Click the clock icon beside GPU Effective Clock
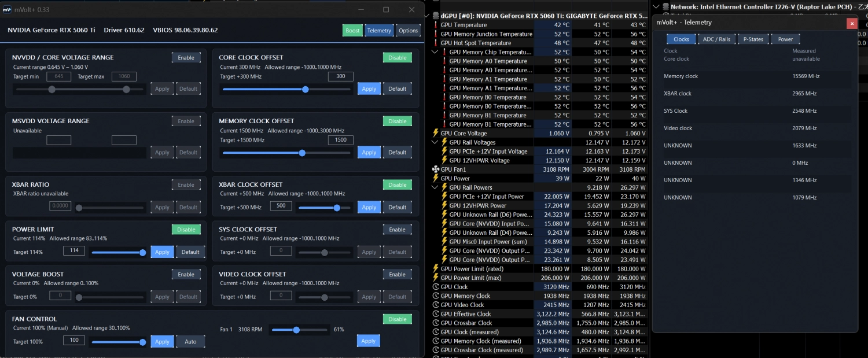 [x=436, y=314]
